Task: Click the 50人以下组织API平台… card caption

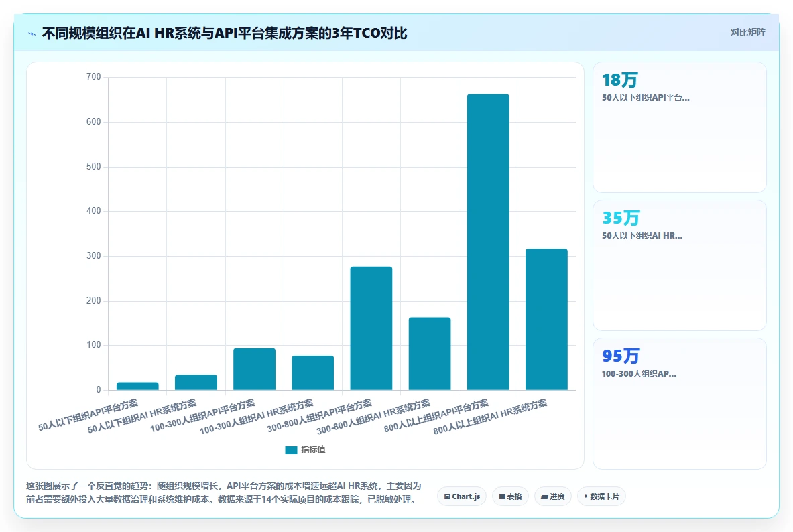Action: click(646, 98)
